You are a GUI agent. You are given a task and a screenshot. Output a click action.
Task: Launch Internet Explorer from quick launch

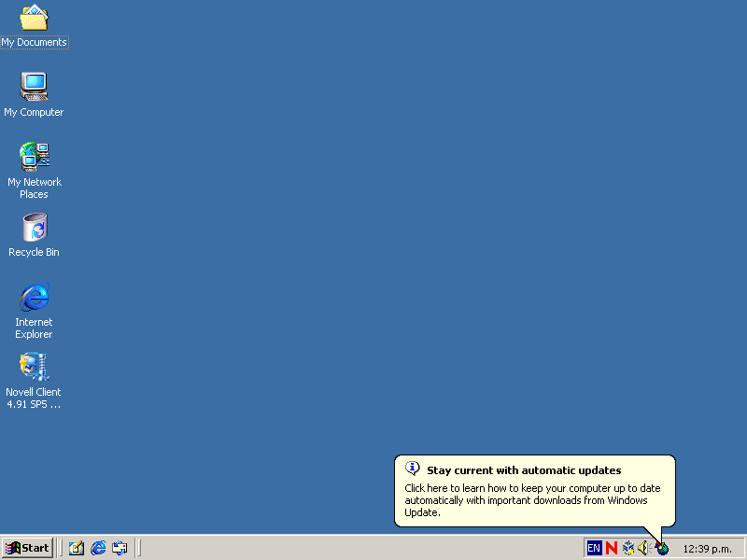(x=98, y=548)
